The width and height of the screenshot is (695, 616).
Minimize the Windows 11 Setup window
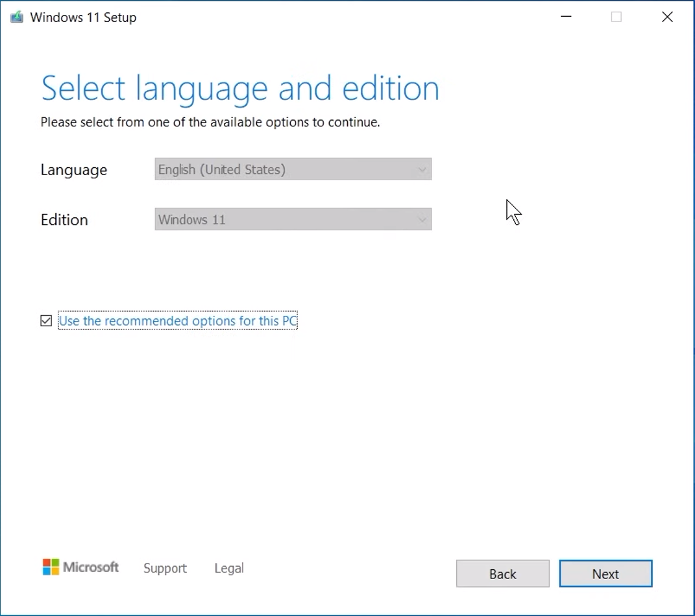(566, 18)
